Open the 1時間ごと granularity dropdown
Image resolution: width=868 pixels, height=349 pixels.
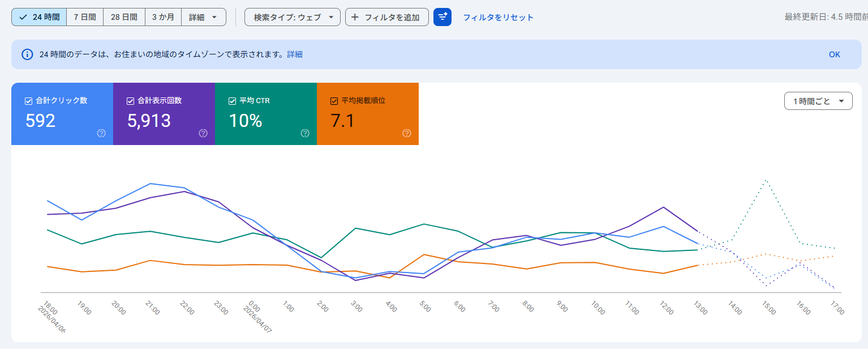(818, 100)
